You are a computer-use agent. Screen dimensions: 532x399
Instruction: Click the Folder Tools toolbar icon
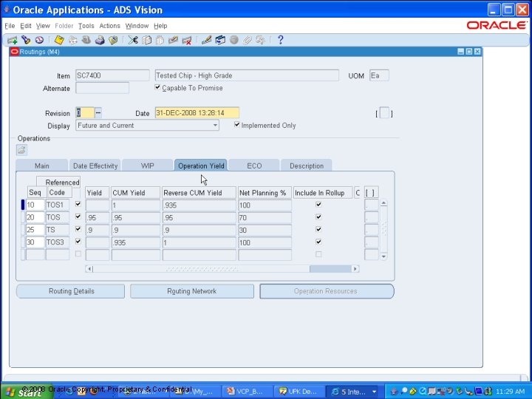pos(261,40)
